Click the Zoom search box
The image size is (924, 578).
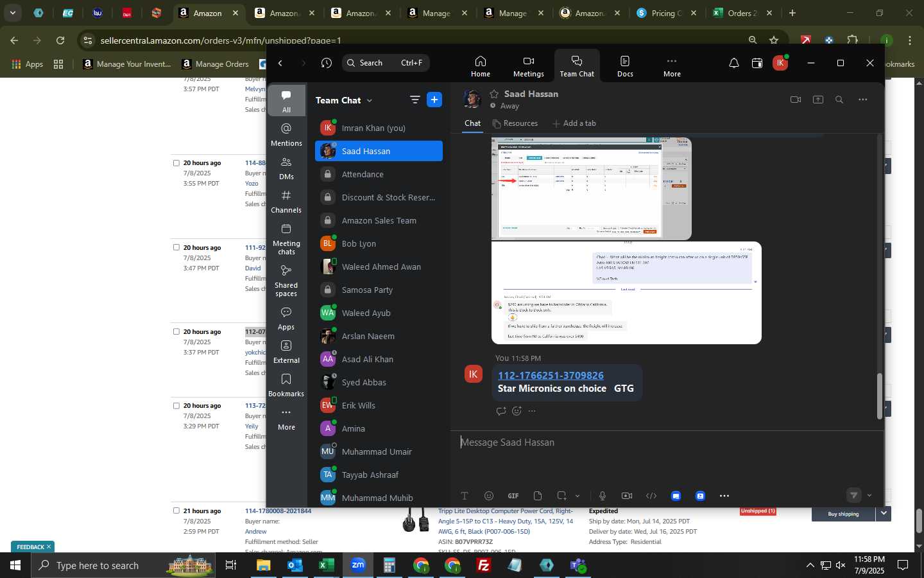[385, 63]
